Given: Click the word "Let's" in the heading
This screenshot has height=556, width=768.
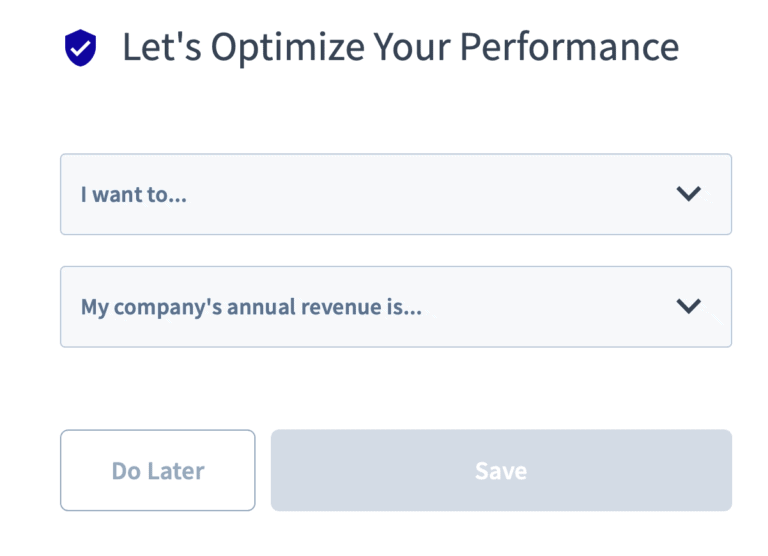Looking at the screenshot, I should tap(162, 47).
